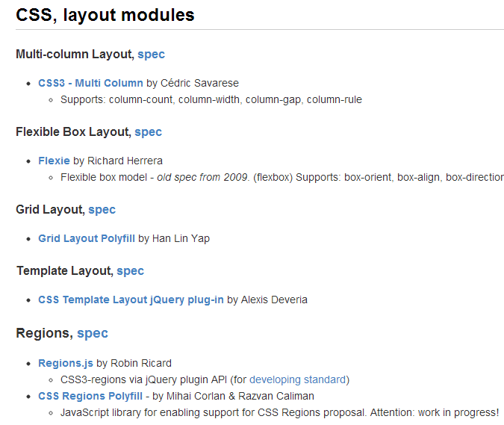504x425 pixels.
Task: Visit the spec link for Template Layout
Action: click(x=130, y=271)
